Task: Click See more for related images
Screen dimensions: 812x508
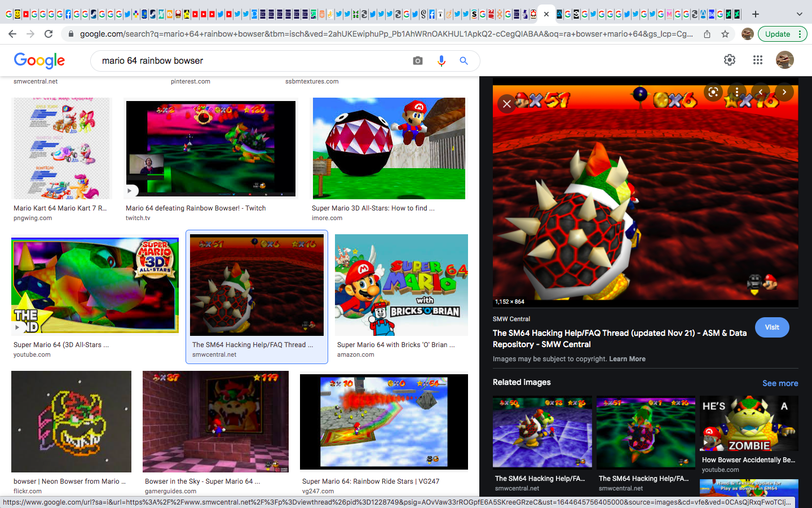Action: tap(780, 383)
